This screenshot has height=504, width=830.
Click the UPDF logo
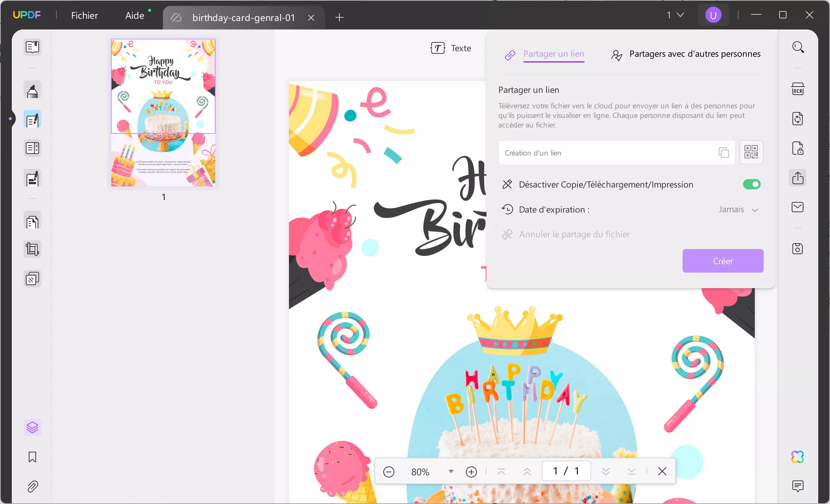coord(27,15)
